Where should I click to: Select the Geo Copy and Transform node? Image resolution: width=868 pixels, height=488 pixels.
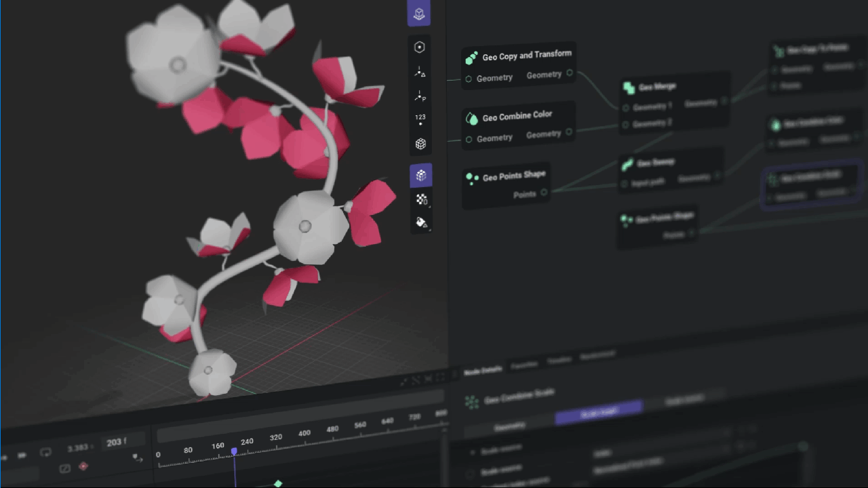tap(526, 56)
